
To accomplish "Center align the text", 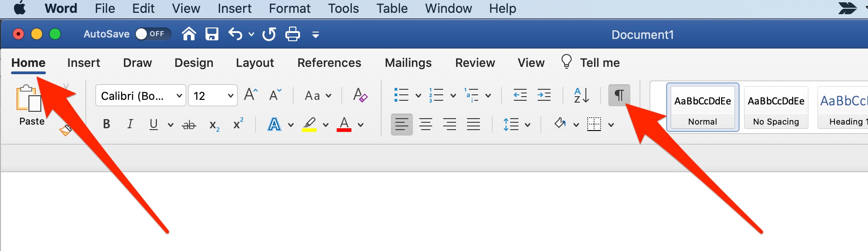I will pos(426,124).
